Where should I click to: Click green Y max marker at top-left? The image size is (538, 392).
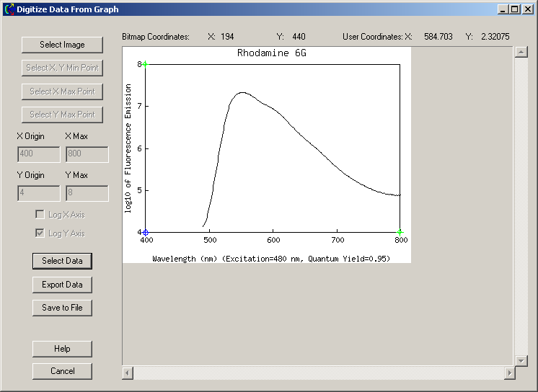pos(145,64)
